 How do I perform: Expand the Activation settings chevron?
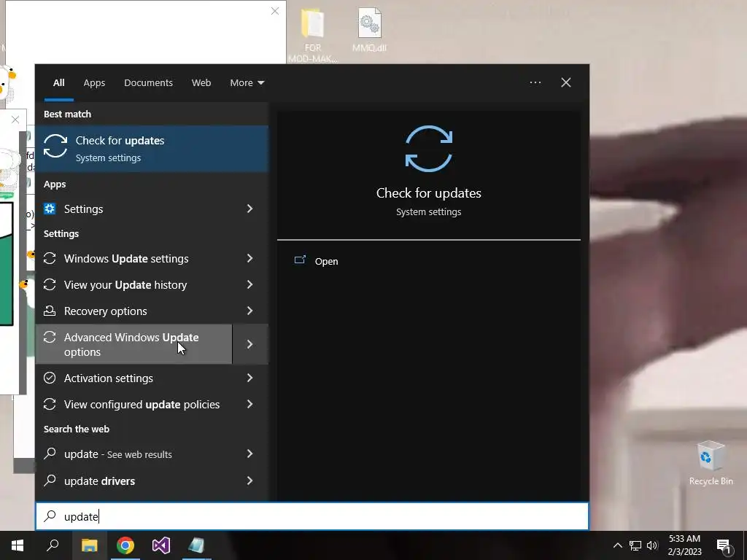click(250, 378)
